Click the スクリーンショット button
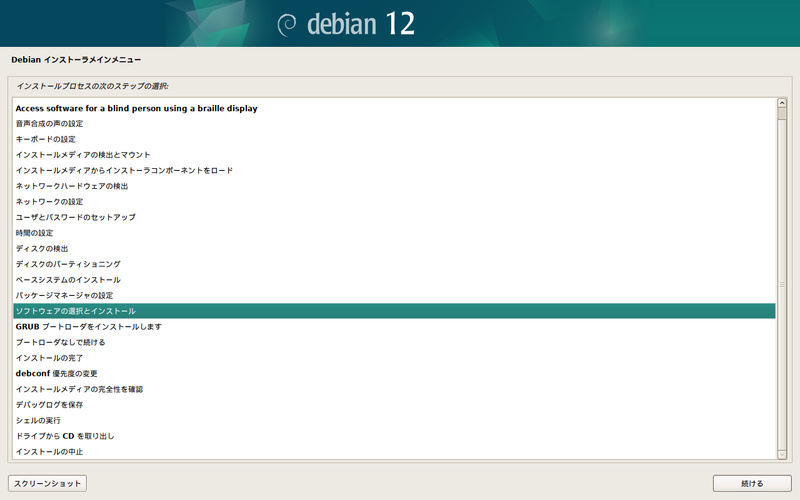This screenshot has height=500, width=800. click(47, 483)
